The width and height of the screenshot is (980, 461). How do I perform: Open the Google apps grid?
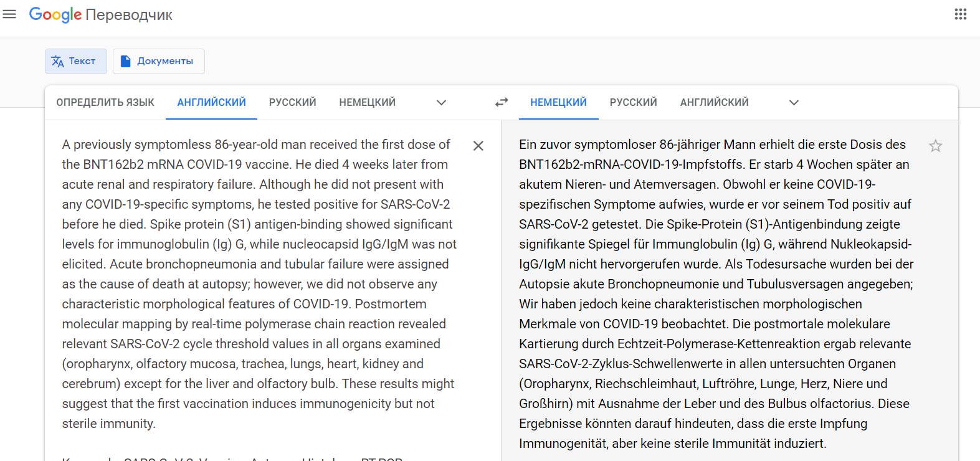pos(960,14)
